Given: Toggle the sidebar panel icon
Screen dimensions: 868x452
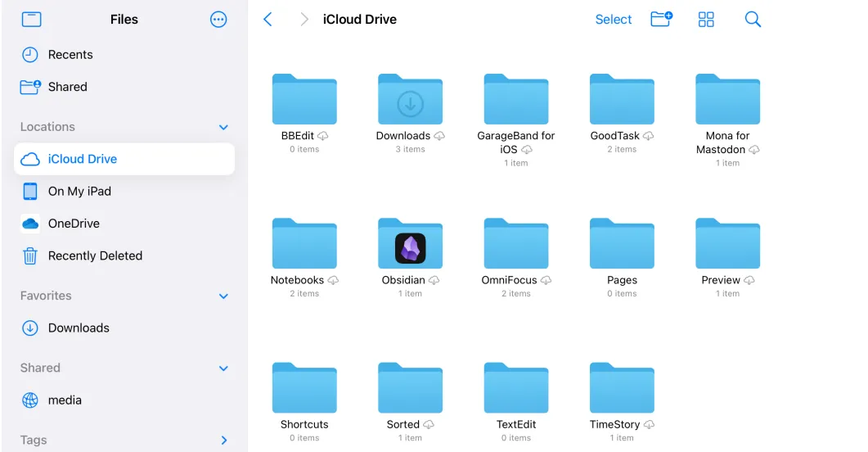Looking at the screenshot, I should [x=32, y=20].
